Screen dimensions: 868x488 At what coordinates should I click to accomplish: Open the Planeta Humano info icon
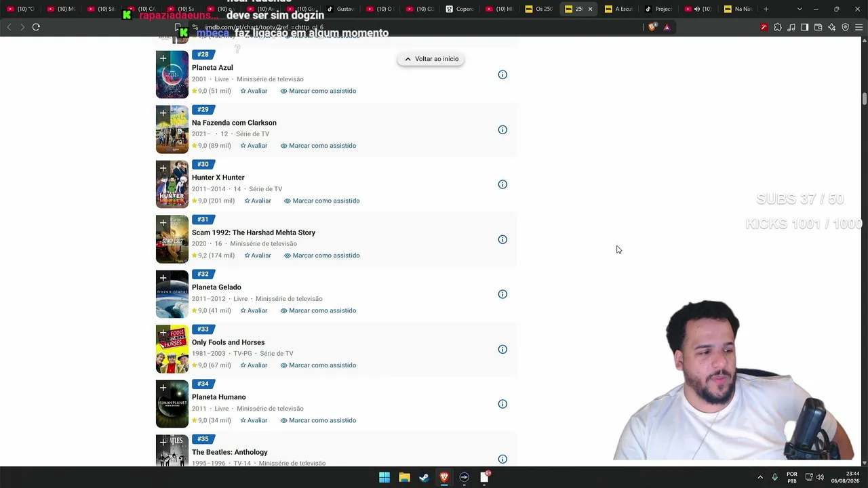click(x=502, y=404)
